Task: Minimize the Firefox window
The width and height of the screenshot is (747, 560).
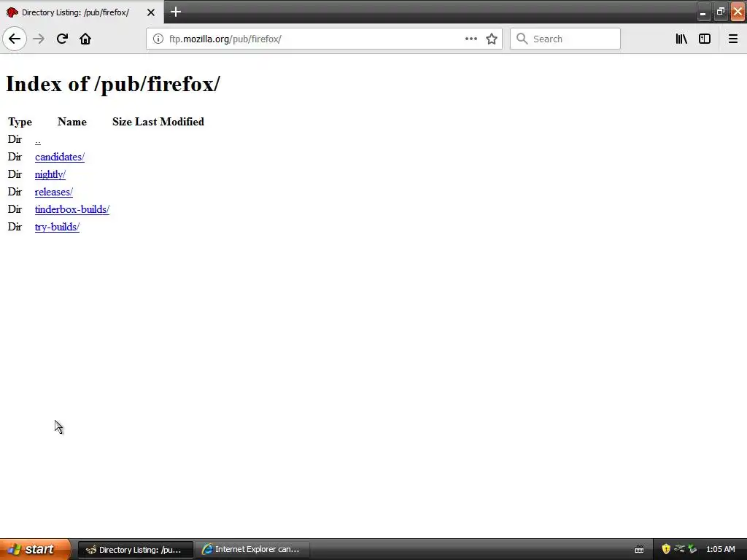Action: [x=703, y=12]
